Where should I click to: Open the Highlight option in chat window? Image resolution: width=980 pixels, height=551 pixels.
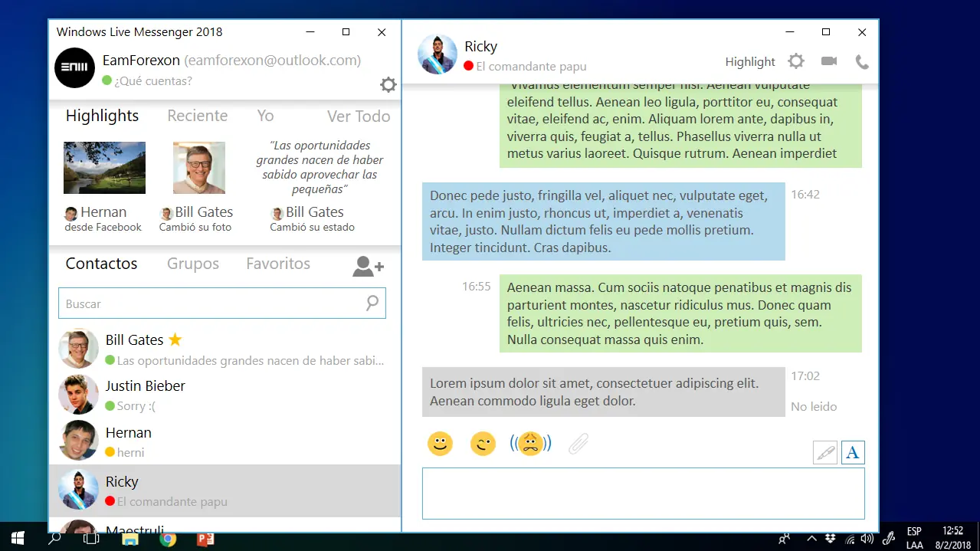(x=749, y=61)
